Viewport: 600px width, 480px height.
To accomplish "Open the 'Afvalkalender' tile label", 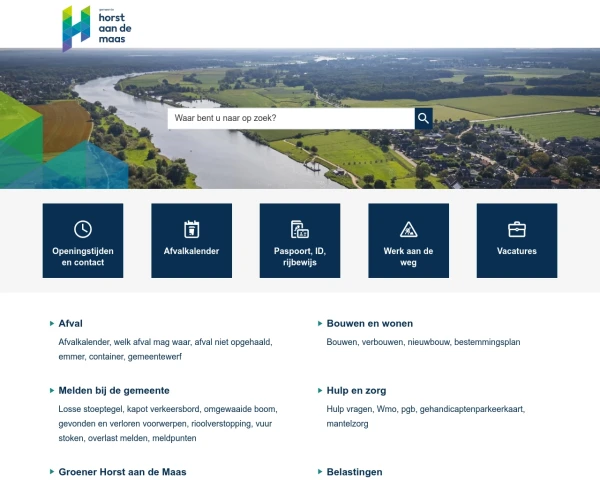I will [191, 251].
